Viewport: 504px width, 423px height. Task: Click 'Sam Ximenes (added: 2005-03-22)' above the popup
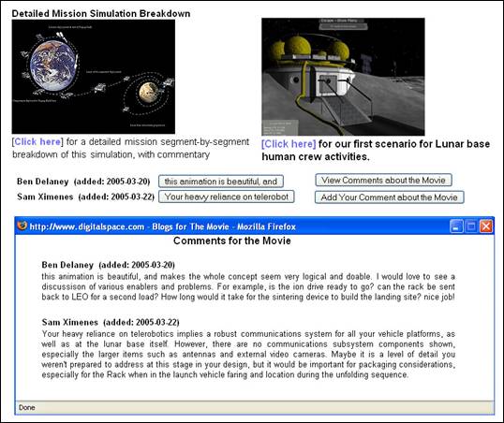coord(85,197)
